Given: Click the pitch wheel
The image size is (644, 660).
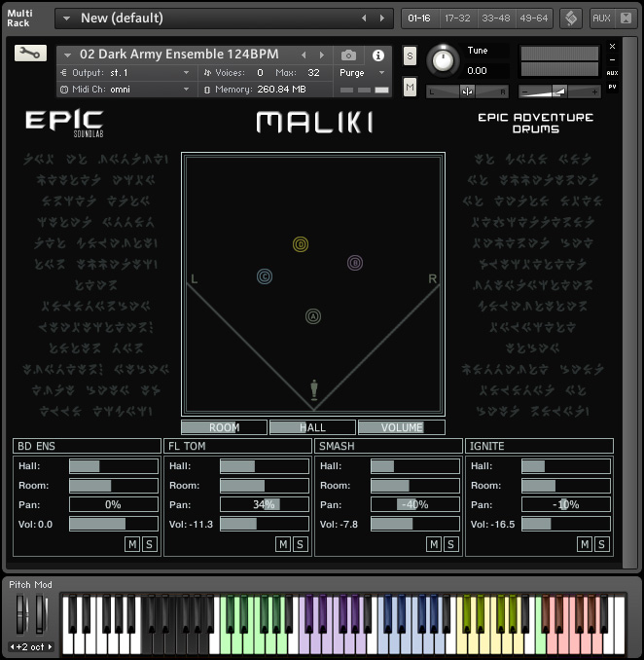Looking at the screenshot, I should (x=21, y=614).
